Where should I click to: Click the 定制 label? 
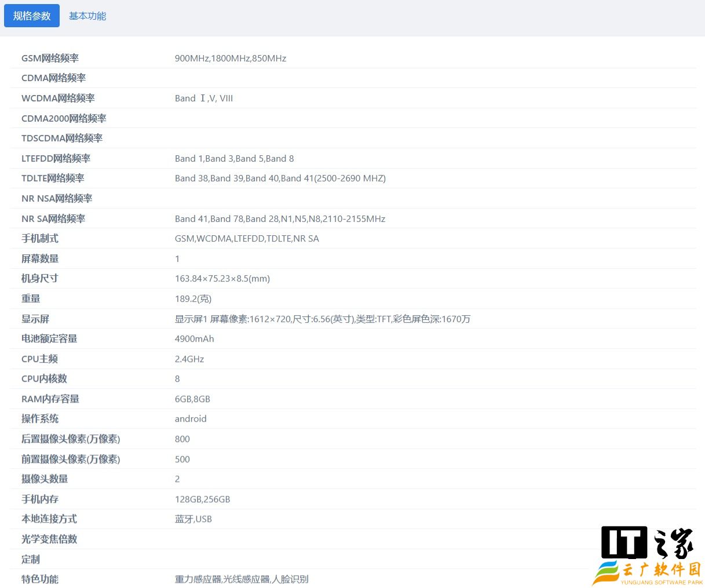[31, 559]
